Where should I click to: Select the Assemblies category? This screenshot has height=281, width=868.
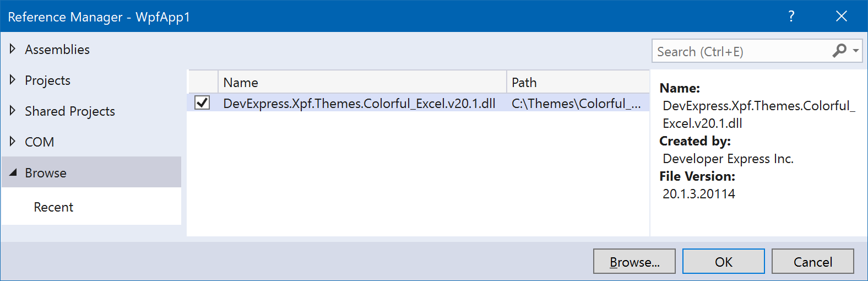[x=57, y=50]
